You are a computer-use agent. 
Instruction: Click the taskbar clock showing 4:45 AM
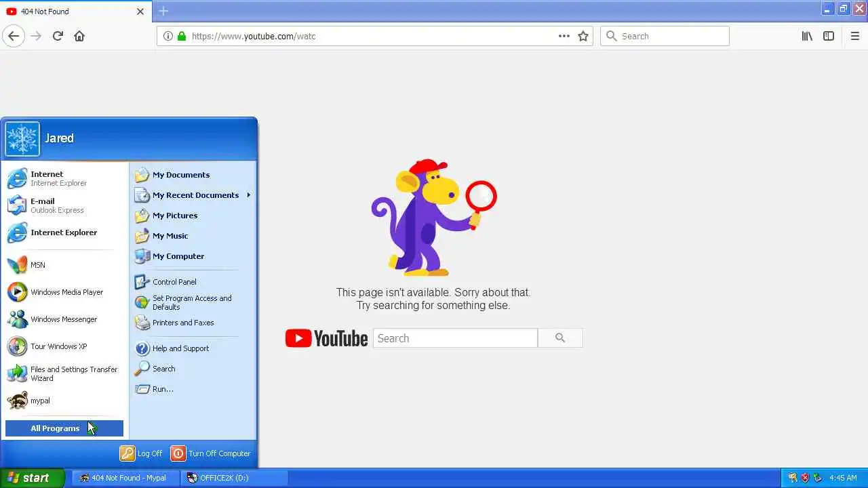pos(843,478)
